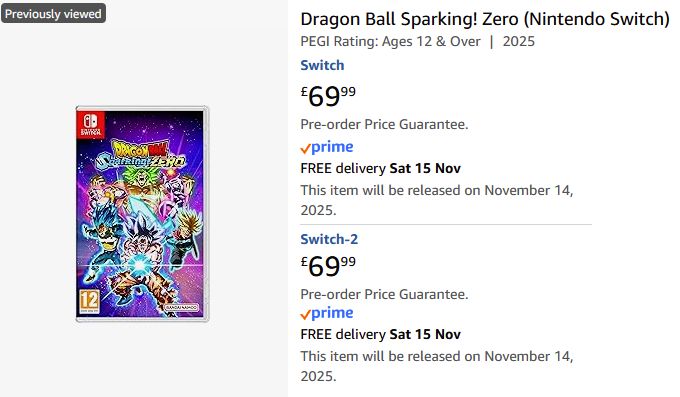The width and height of the screenshot is (680, 397).
Task: Click the Bandai Namco logo on cover
Action: (x=181, y=308)
